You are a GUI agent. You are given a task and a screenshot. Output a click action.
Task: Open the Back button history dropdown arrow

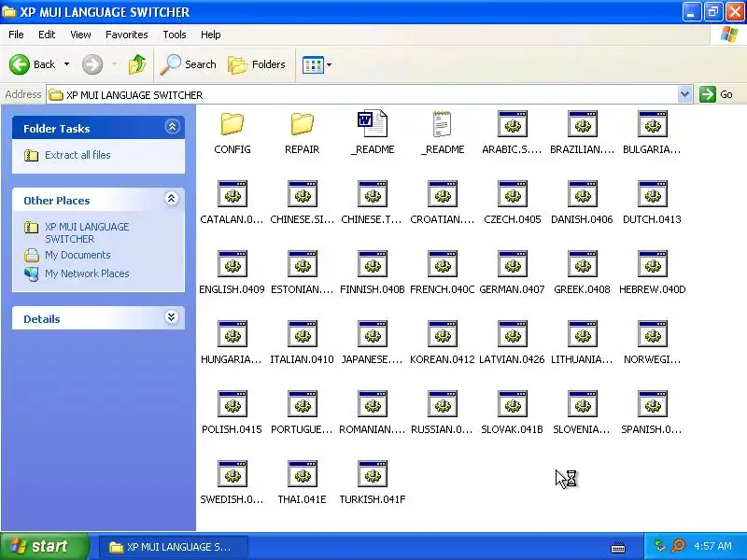[x=66, y=64]
